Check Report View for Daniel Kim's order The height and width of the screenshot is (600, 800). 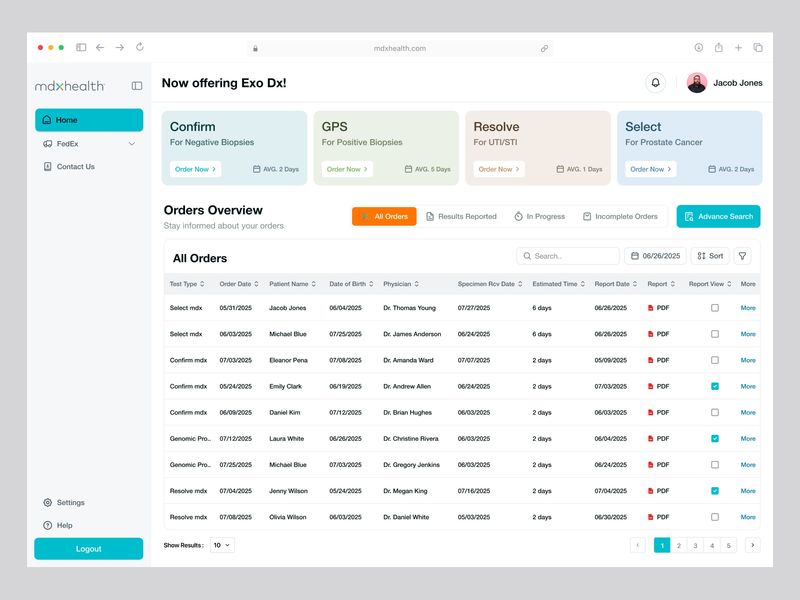[x=714, y=412]
